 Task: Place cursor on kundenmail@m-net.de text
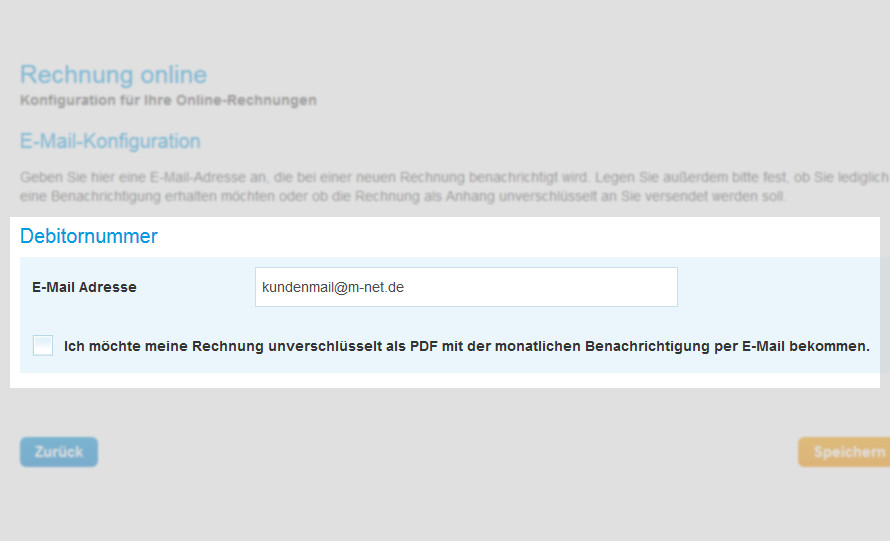tap(333, 287)
